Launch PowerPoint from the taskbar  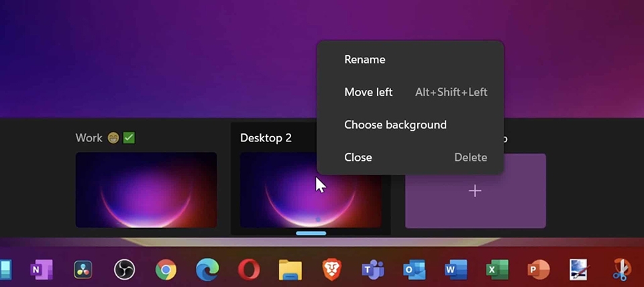pyautogui.click(x=539, y=270)
